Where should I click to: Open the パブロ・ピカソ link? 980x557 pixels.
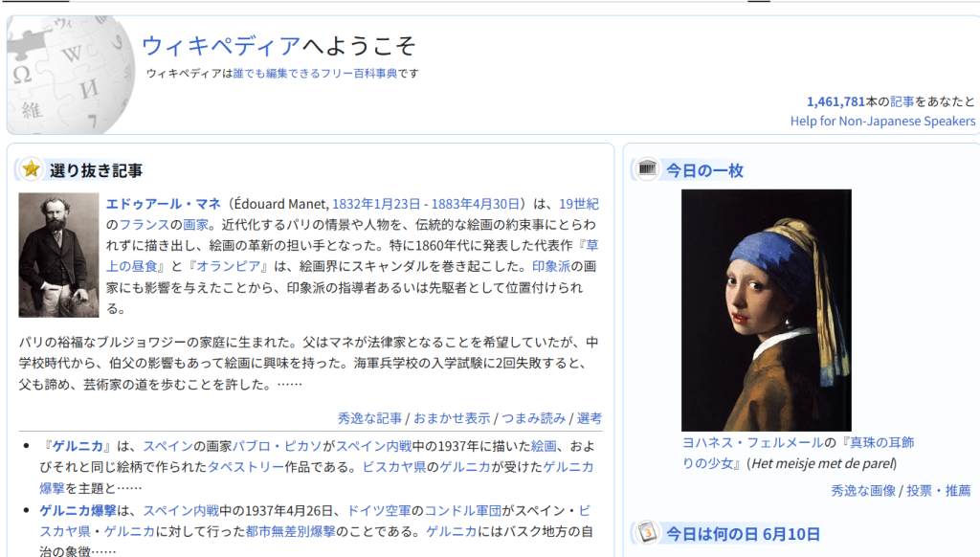(278, 446)
